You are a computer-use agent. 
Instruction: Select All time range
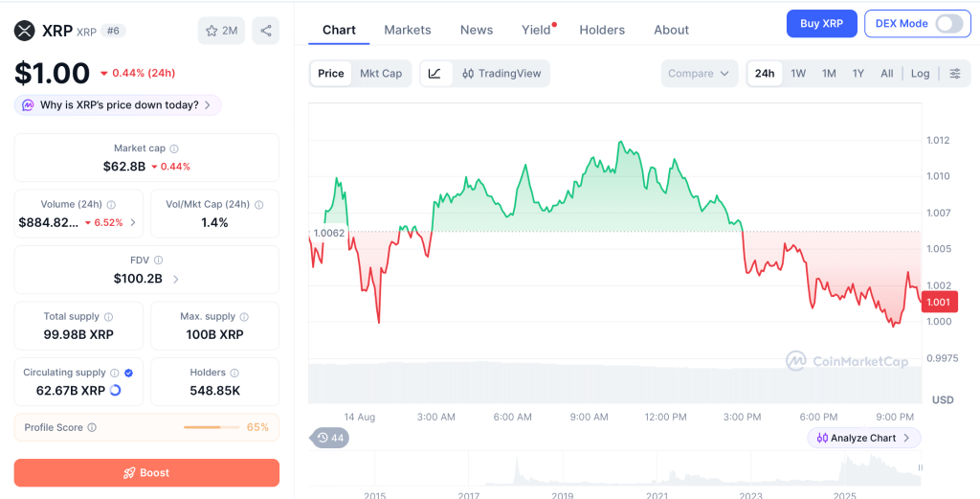pos(887,73)
